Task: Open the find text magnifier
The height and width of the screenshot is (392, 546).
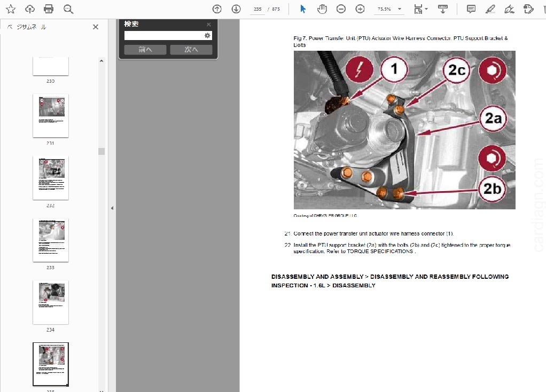Action: [68, 9]
